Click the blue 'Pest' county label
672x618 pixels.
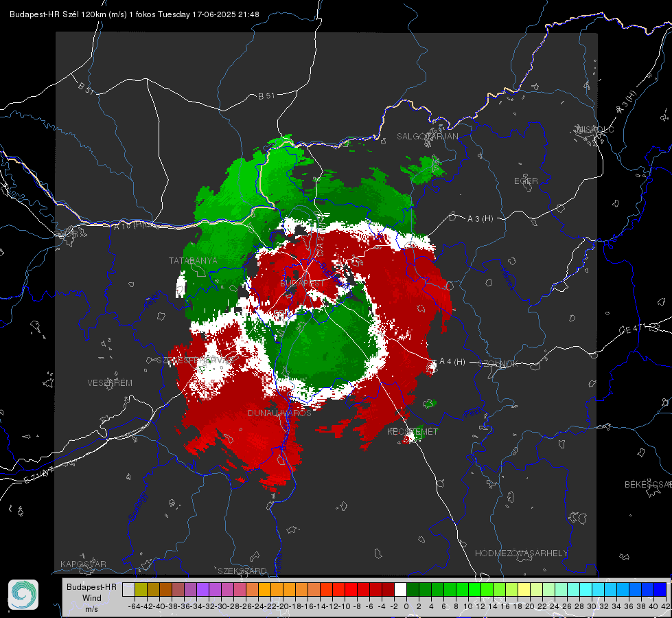point(473,414)
